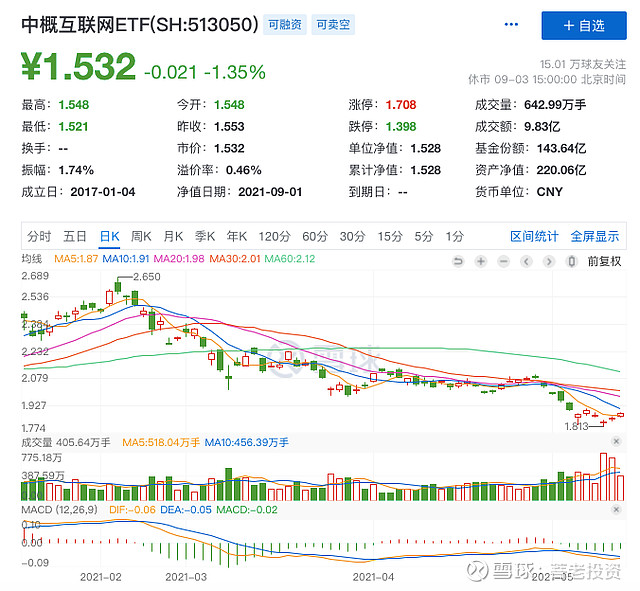Viewport: 640px width, 591px height.
Task: Click the ETF title 中概互联网ETF(SH:513050)
Action: point(140,24)
